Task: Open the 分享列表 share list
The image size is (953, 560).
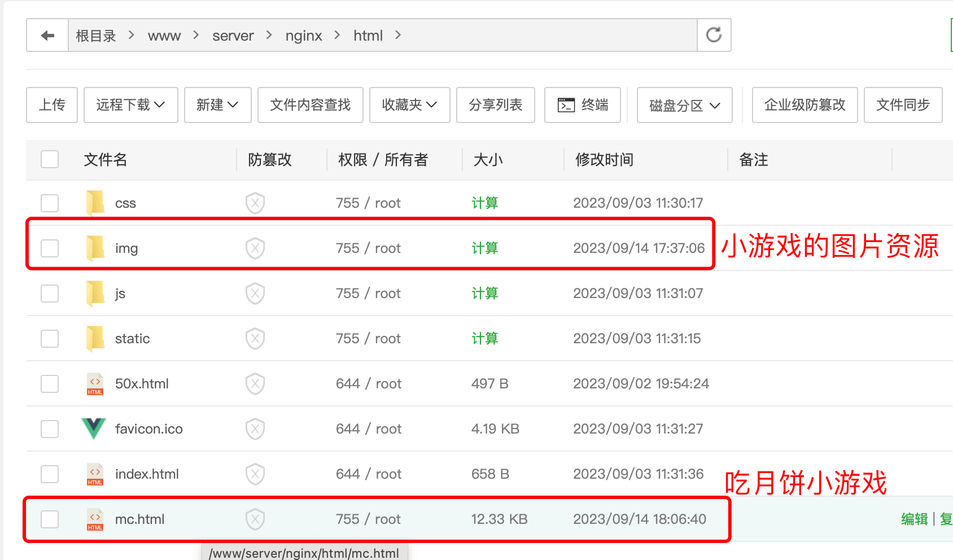Action: [496, 105]
